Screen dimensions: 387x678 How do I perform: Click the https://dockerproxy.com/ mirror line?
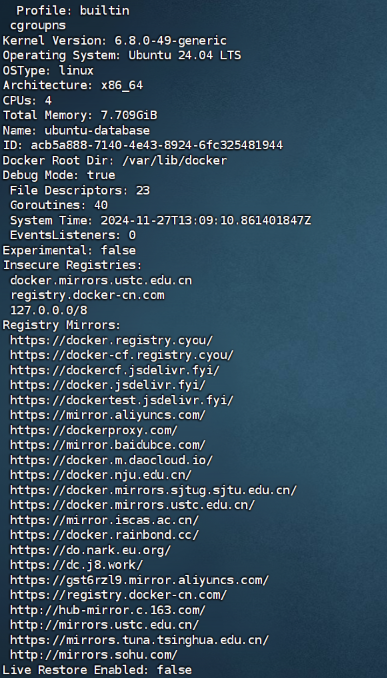pyautogui.click(x=94, y=430)
